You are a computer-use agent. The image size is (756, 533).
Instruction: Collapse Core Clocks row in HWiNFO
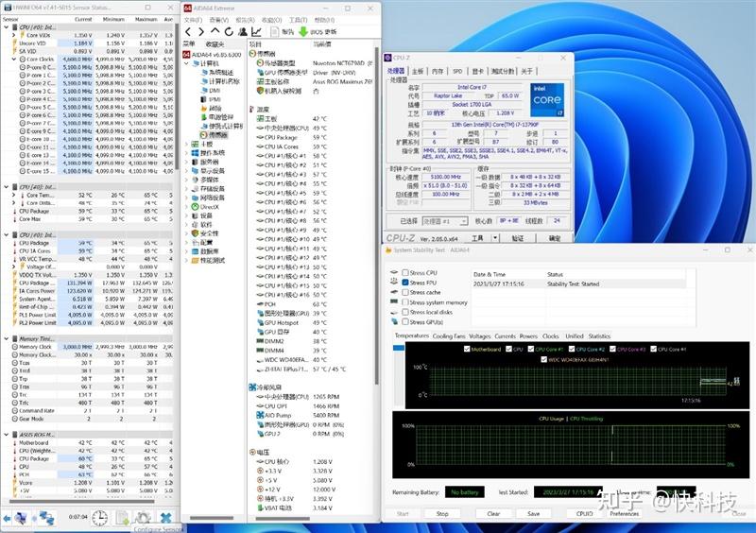click(13, 59)
